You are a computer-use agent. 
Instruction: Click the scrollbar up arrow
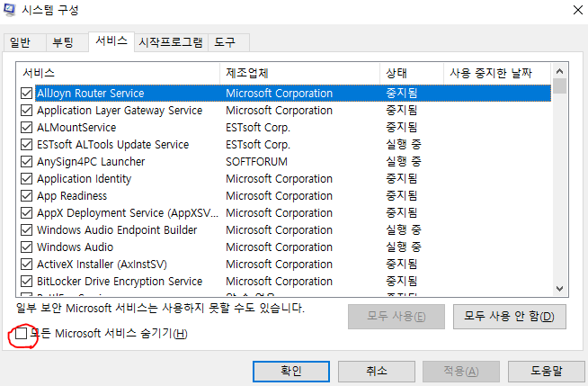click(x=559, y=71)
